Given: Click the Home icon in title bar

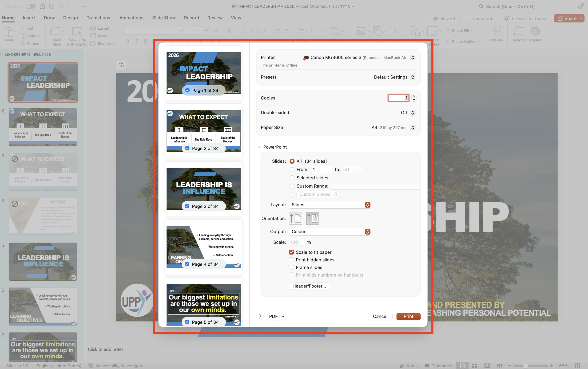Looking at the screenshot, I should 43,6.
